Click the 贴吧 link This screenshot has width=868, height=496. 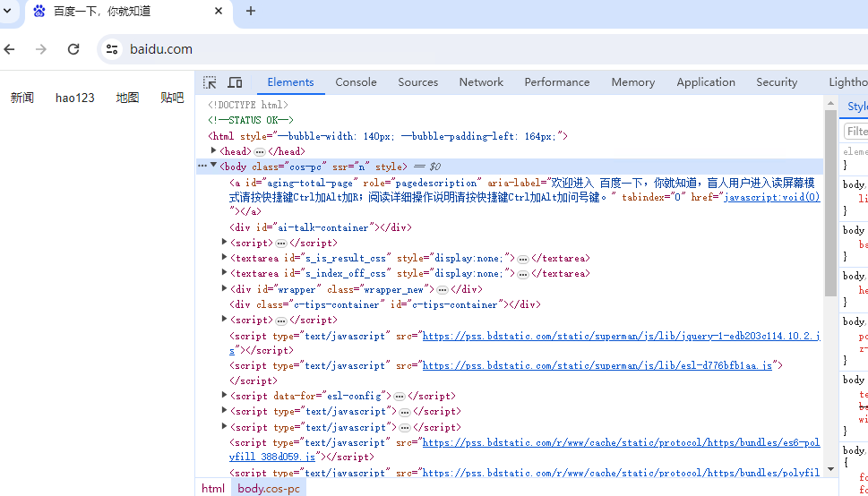point(172,98)
